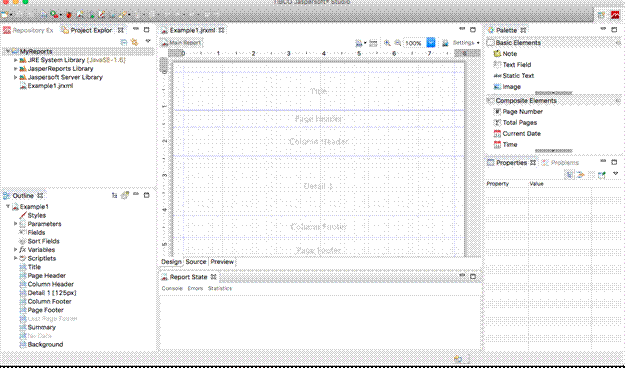Expand the JasperReports Library node
Image resolution: width=631 pixels, height=372 pixels.
[x=16, y=68]
